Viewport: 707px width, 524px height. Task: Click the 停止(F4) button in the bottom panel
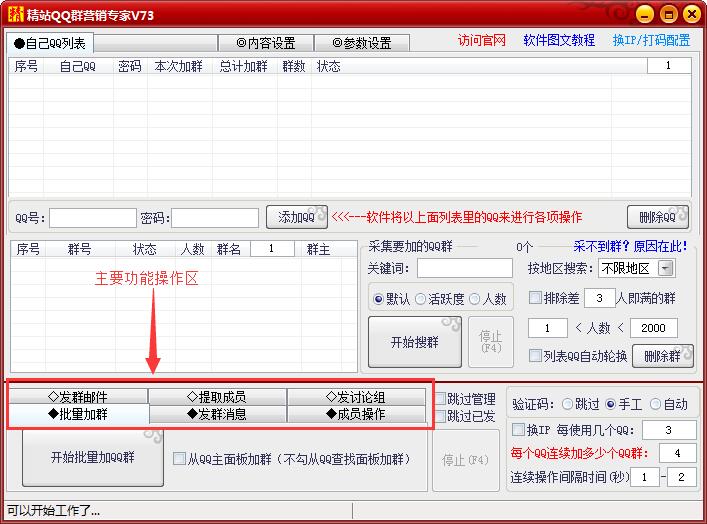(x=465, y=460)
